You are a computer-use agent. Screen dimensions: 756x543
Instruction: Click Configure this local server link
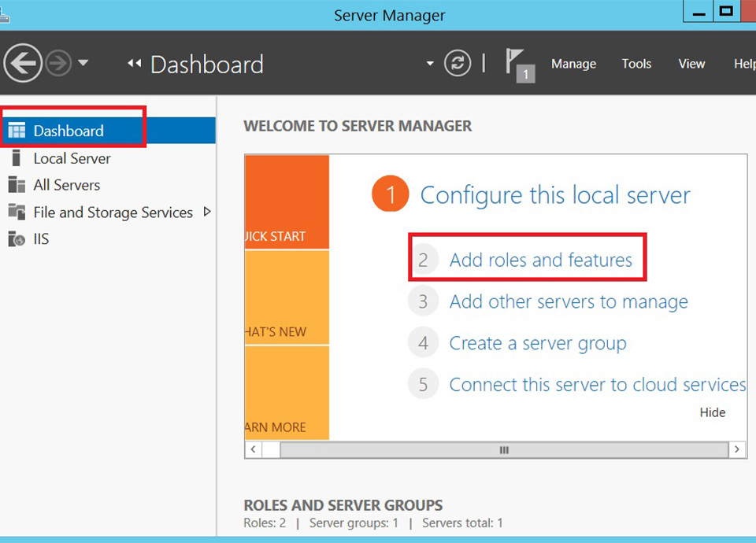[555, 195]
